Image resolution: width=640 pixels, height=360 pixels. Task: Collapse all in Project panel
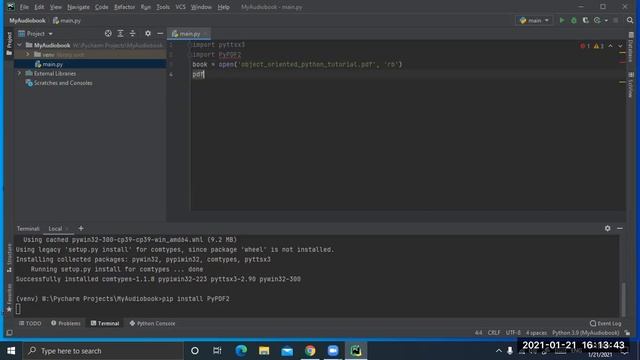[132, 33]
